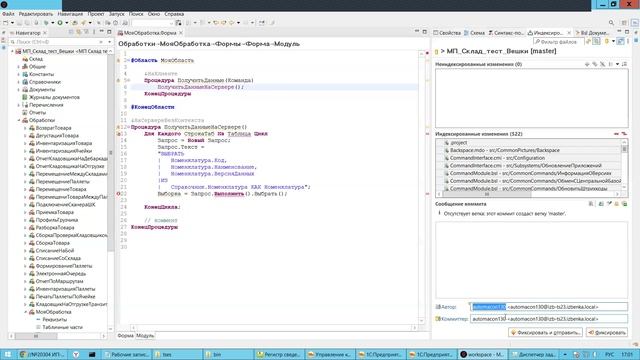Click the remove-selected-from-index icon in staged header

(616, 133)
